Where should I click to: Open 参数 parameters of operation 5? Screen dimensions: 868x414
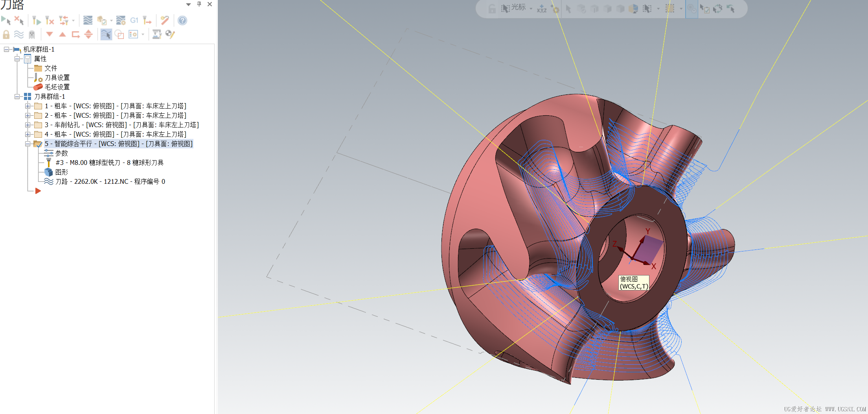pos(62,153)
